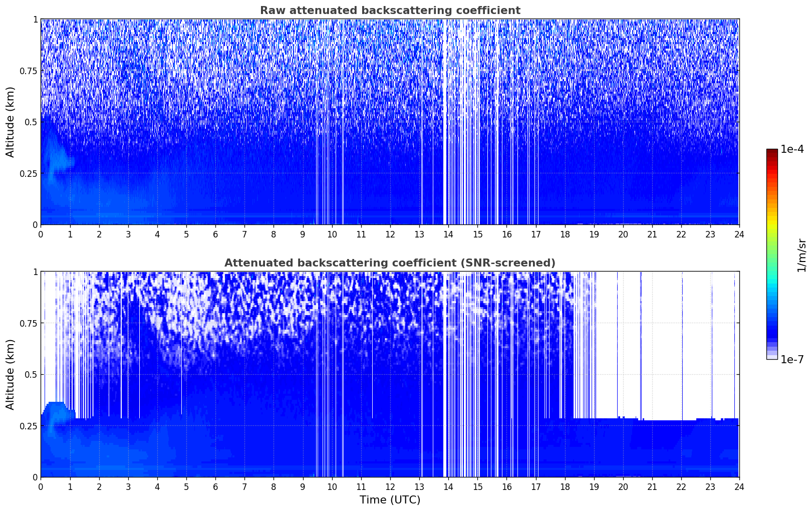Click hour tick '6' under the bottom plot

(215, 486)
